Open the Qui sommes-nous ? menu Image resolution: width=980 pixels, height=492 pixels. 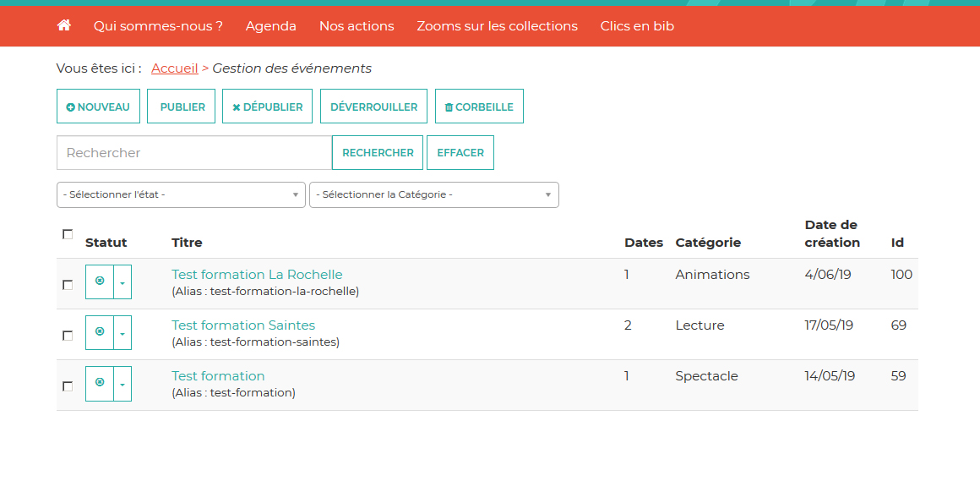point(158,26)
